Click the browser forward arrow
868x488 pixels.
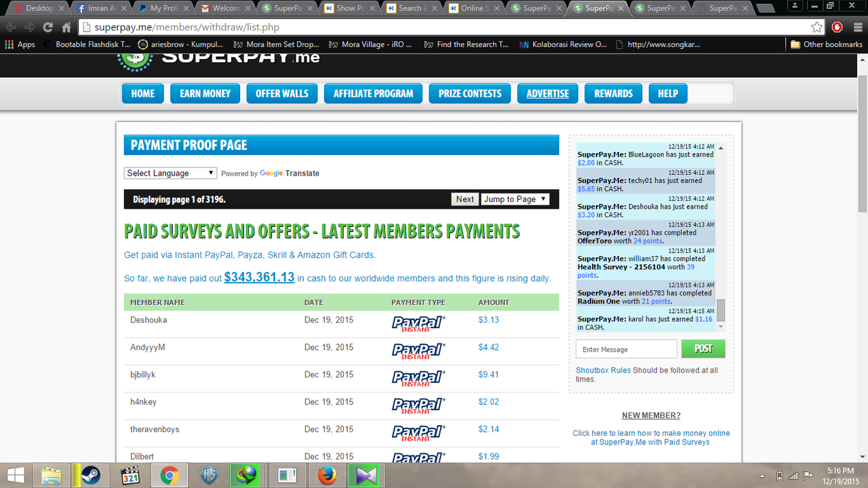pyautogui.click(x=29, y=27)
